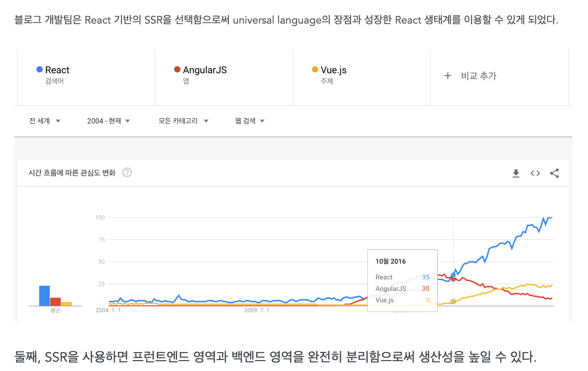Image resolution: width=588 pixels, height=371 pixels.
Task: Click the blue React average bar
Action: 45,296
